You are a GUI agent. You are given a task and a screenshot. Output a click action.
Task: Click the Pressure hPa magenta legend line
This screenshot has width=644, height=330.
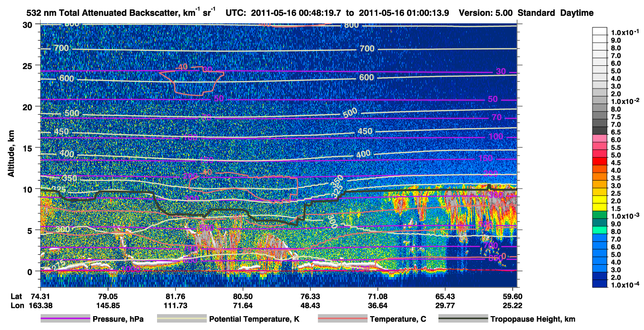65,319
